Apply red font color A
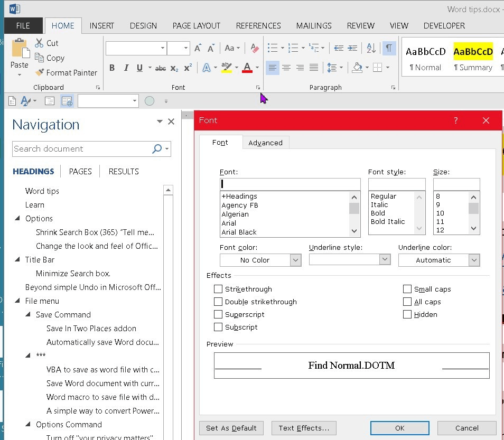This screenshot has height=440, width=504. coord(247,68)
